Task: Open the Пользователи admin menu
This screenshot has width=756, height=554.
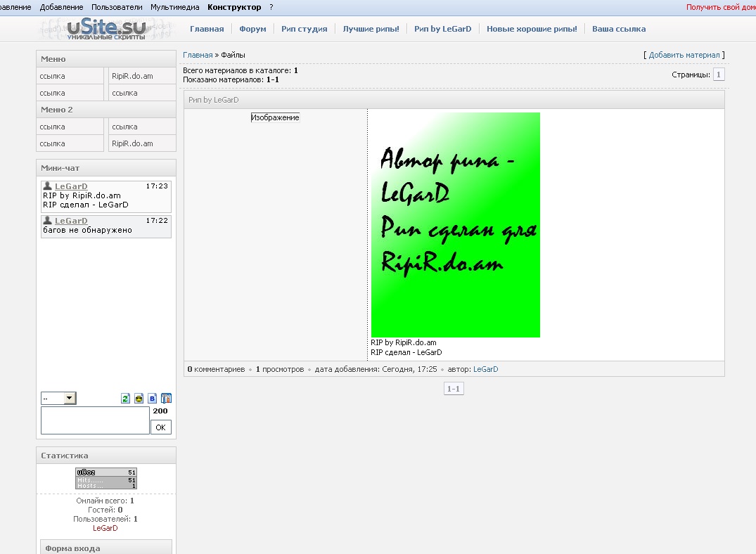Action: tap(117, 7)
